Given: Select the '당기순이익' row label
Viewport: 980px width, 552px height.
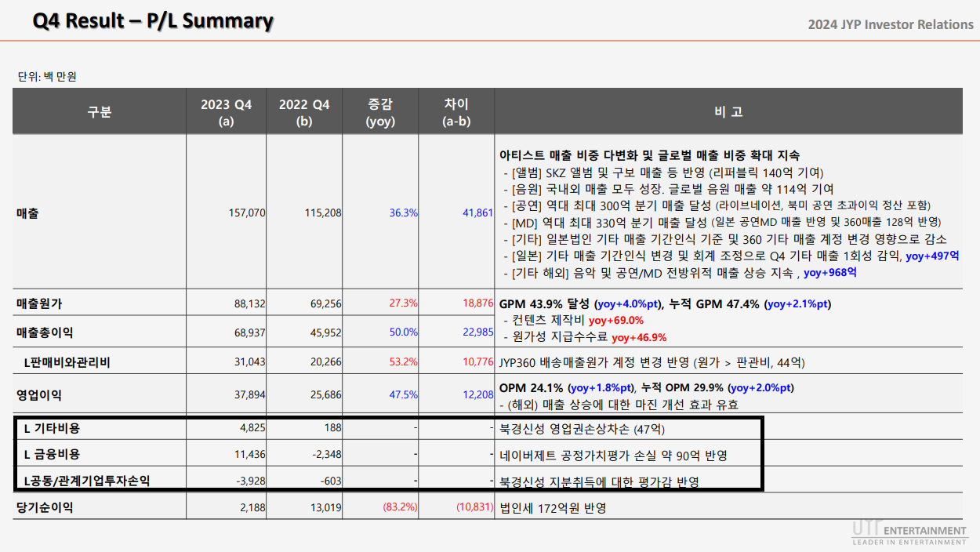Looking at the screenshot, I should (x=45, y=507).
